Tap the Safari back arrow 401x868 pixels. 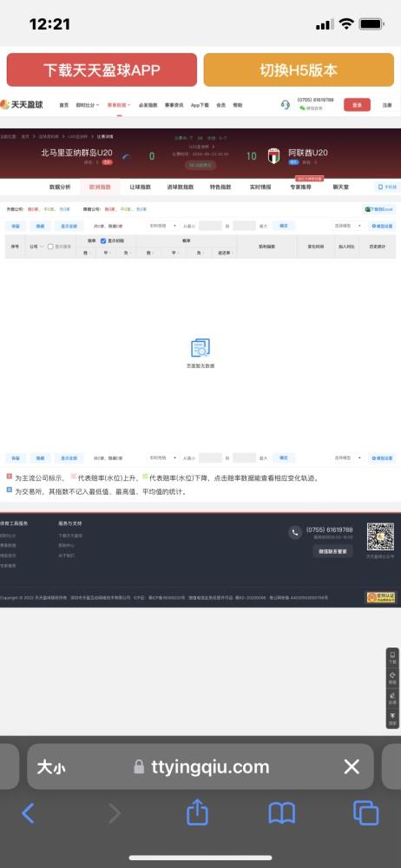28,813
